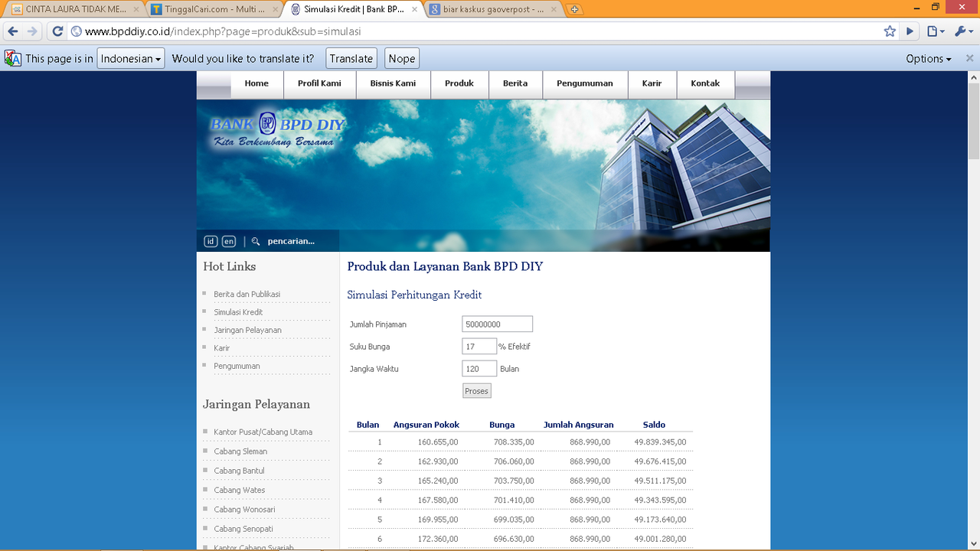The image size is (980, 551).
Task: Open the Pengumuman menu
Action: (585, 83)
